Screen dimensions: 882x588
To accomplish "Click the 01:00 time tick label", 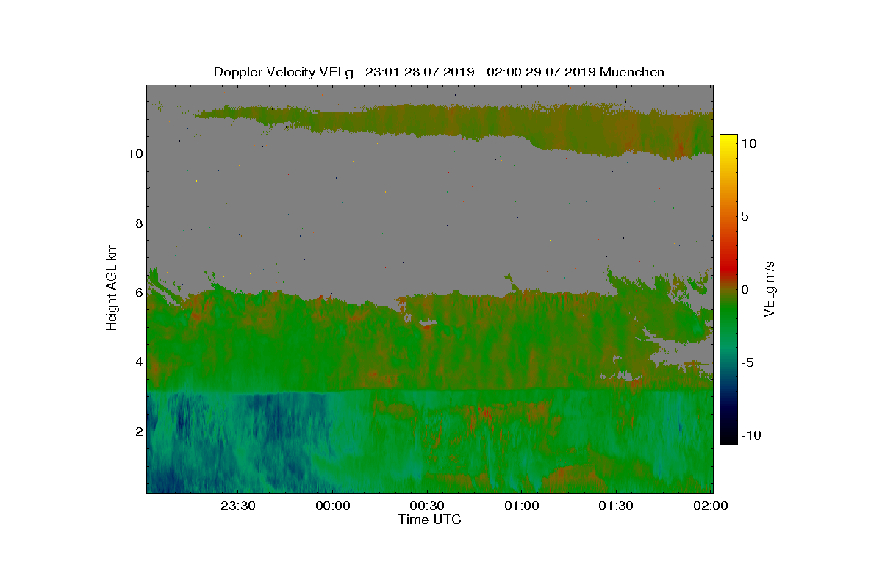I will (523, 506).
